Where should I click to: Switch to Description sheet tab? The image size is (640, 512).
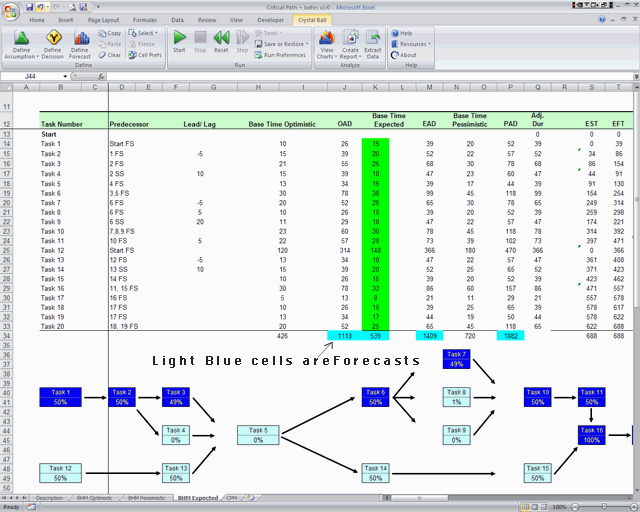click(49, 498)
